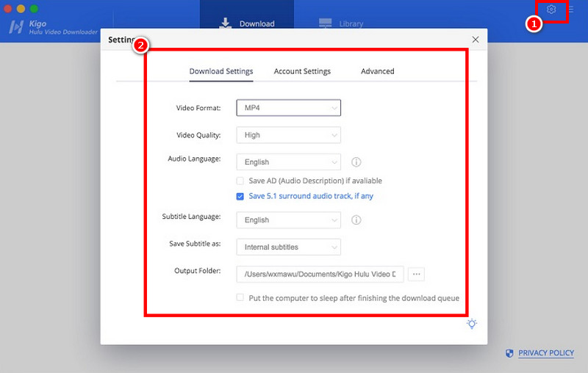
Task: Open the PRIVACY POLICY link
Action: click(x=546, y=353)
